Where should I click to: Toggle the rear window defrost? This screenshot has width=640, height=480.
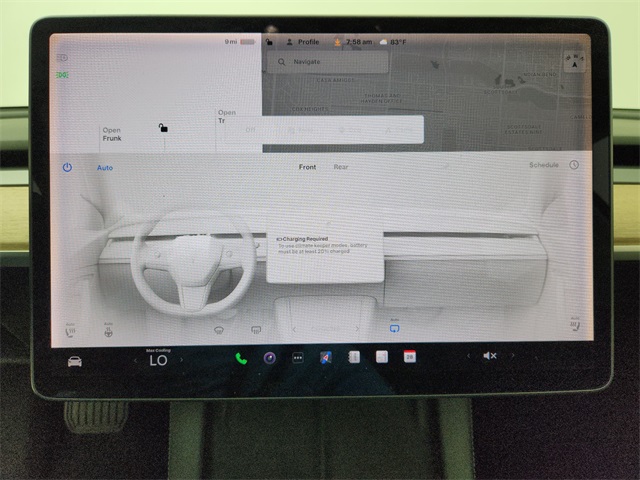point(256,329)
